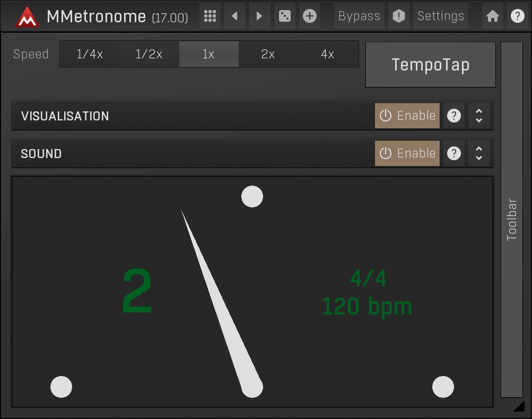Viewport: 532px width, 419px height.
Task: Select the 1/4x speed option
Action: click(x=90, y=54)
